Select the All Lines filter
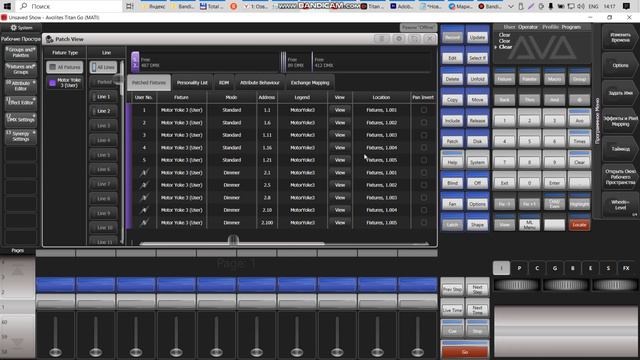The width and height of the screenshot is (640, 360). point(103,67)
